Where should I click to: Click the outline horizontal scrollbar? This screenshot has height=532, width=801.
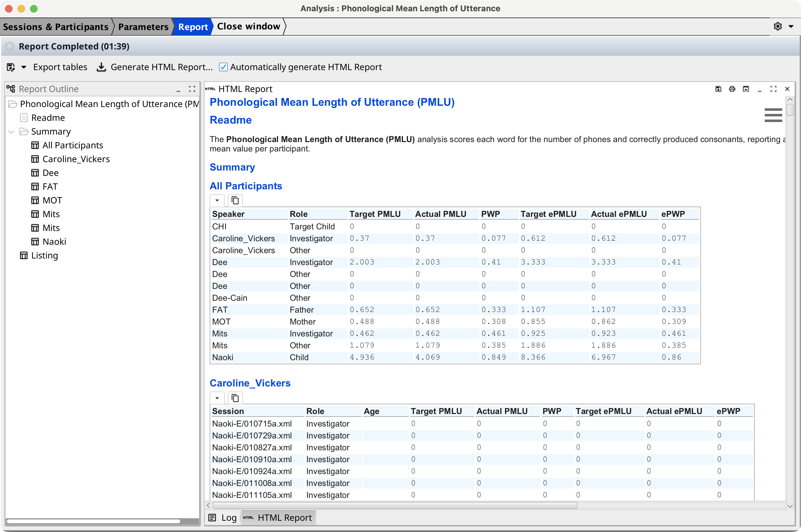coord(94,521)
